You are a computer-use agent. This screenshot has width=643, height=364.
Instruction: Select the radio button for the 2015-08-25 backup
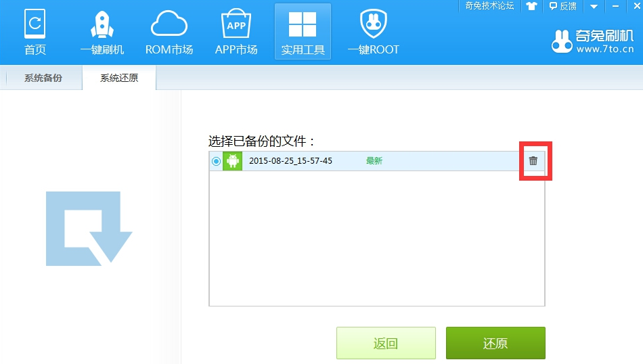[x=216, y=161]
